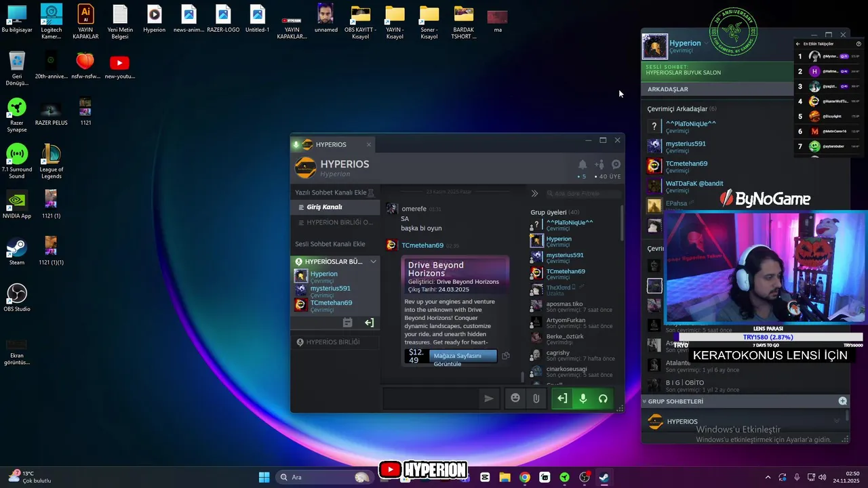Attach a file with the paperclip icon
Image resolution: width=868 pixels, height=488 pixels.
(536, 399)
